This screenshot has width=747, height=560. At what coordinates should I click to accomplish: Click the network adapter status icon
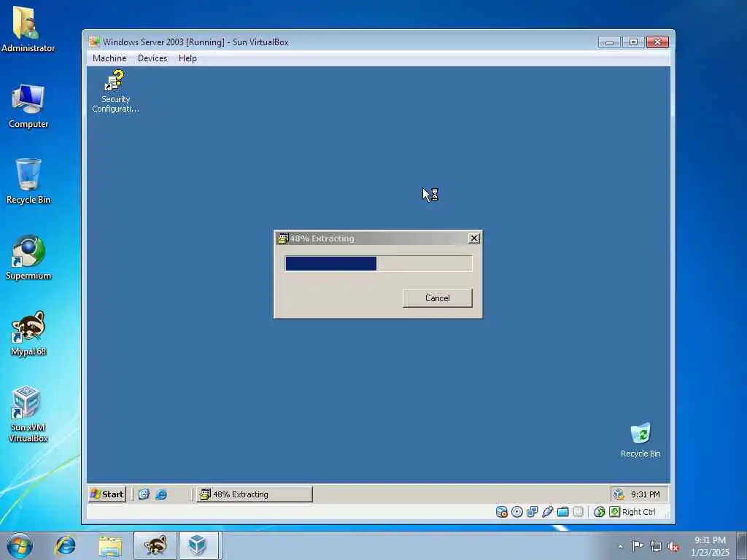(532, 512)
